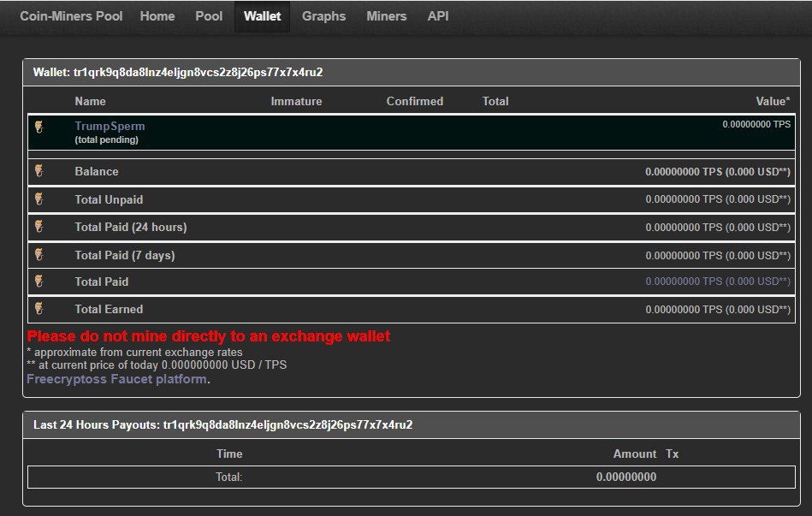The image size is (812, 516).
Task: Click the coin icon beside Total Paid
Action: (39, 282)
